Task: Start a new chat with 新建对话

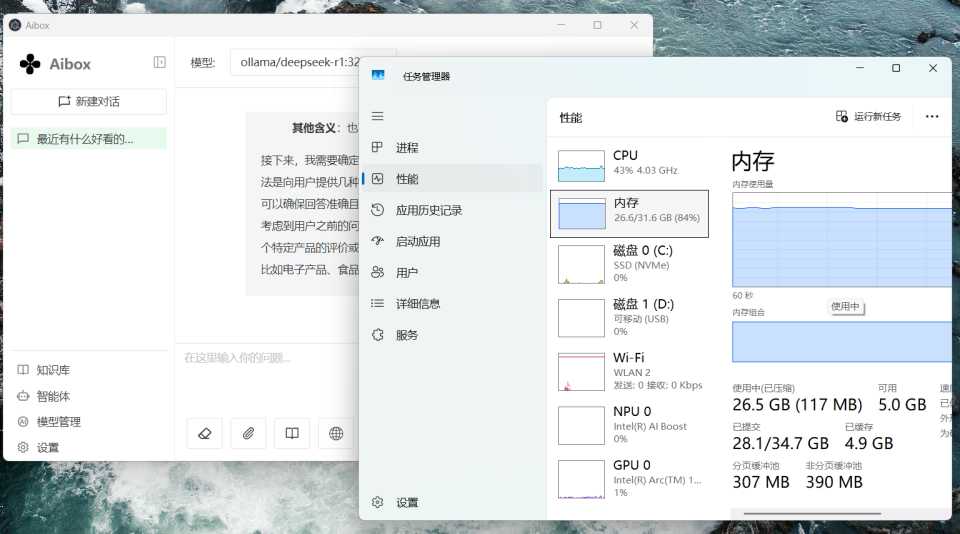Action: coord(89,102)
